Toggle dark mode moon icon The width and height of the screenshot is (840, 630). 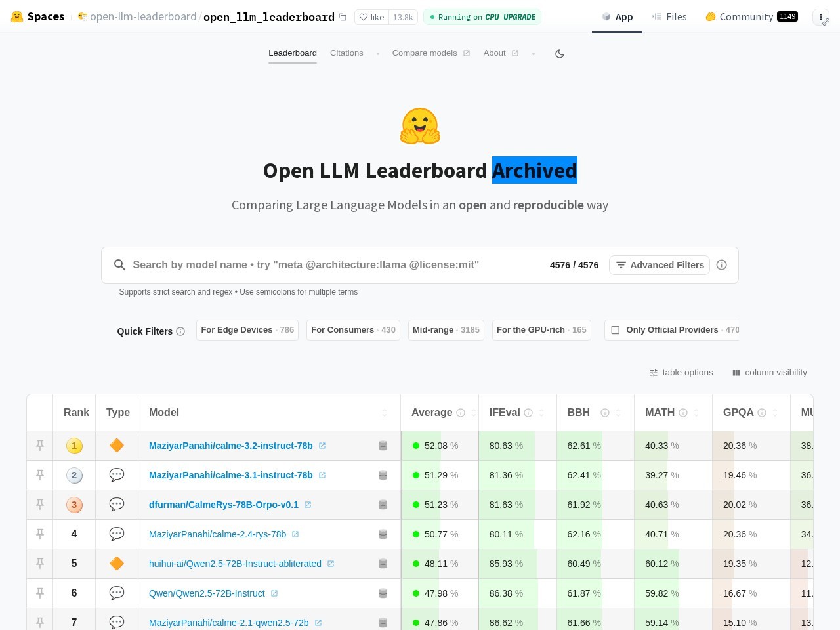click(x=560, y=54)
